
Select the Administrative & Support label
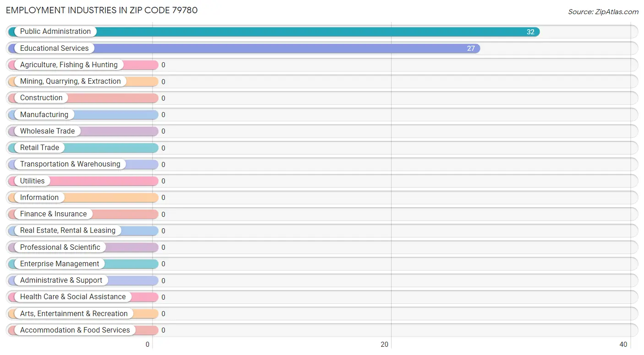coord(61,280)
